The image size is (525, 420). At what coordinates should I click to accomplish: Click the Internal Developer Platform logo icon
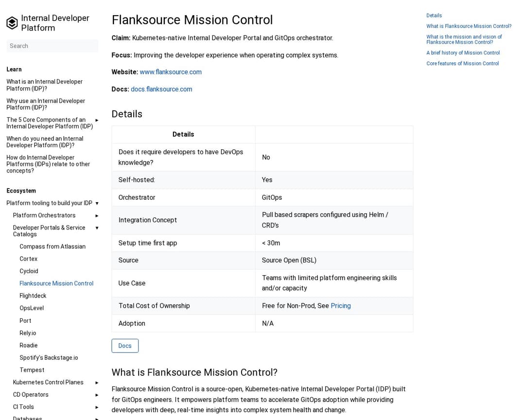pyautogui.click(x=12, y=23)
